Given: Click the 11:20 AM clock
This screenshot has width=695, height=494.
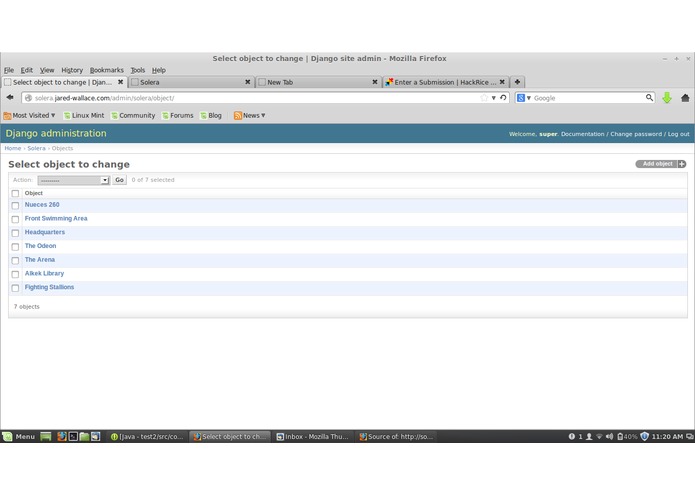Looking at the screenshot, I should click(x=667, y=436).
